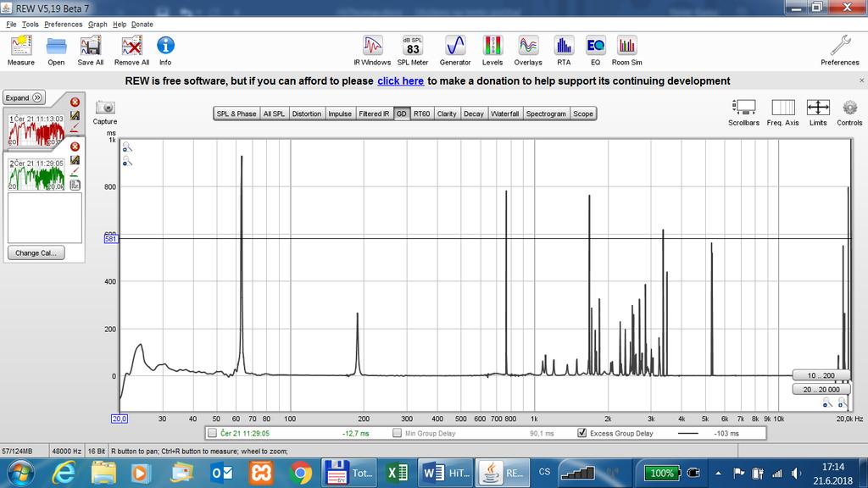Viewport: 868px width, 488px height.
Task: Open the Graph menu
Action: click(x=97, y=25)
